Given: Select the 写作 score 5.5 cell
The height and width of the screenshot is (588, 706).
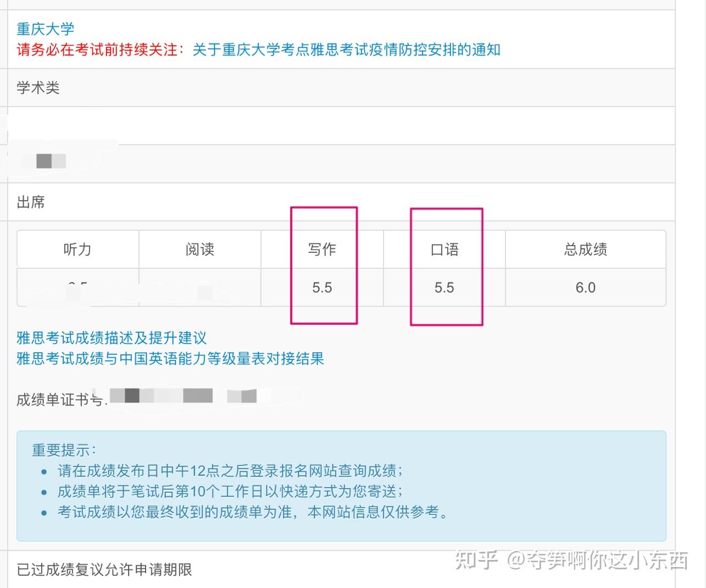Looking at the screenshot, I should click(x=322, y=287).
